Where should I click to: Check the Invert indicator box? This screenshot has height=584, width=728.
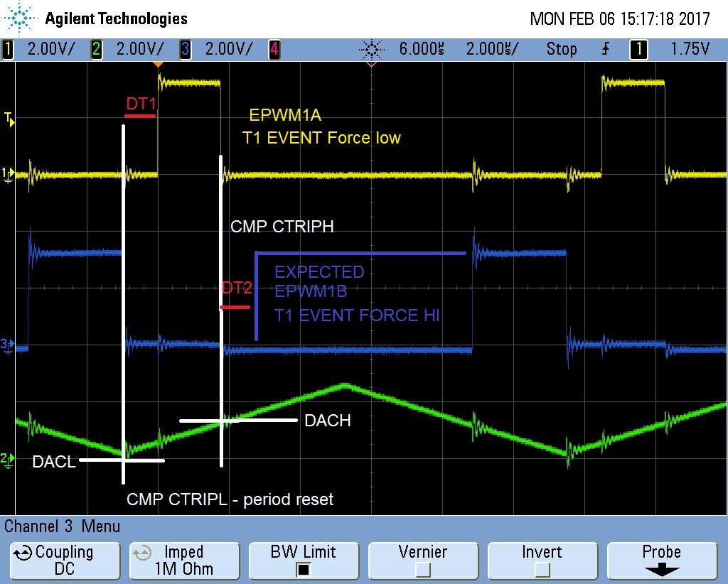pos(542,569)
